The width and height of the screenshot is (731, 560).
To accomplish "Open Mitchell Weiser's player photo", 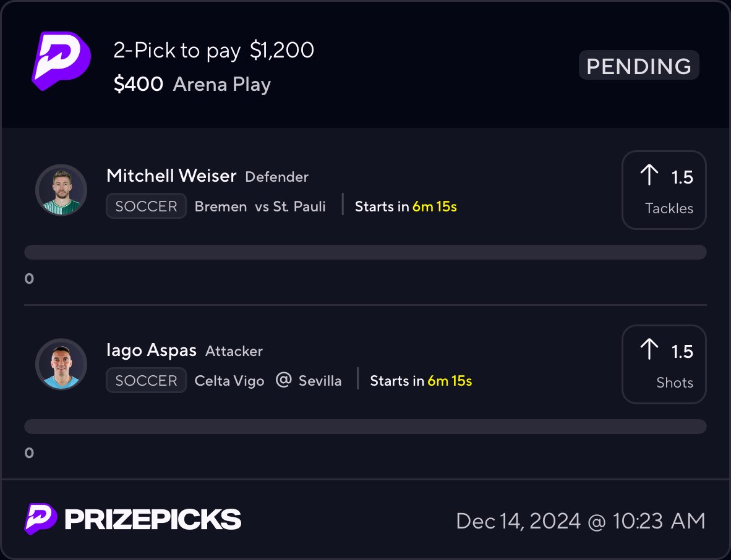I will 61,190.
